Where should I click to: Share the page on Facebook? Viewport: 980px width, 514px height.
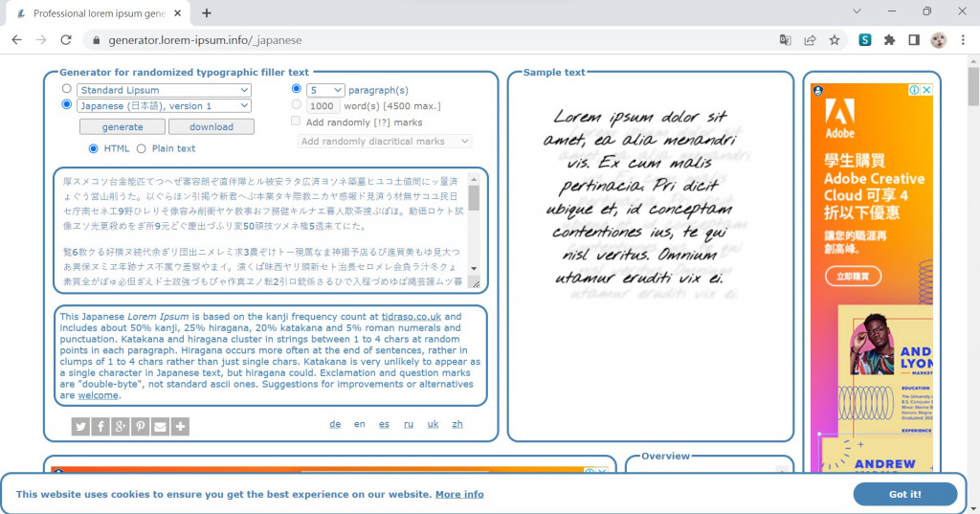(100, 427)
